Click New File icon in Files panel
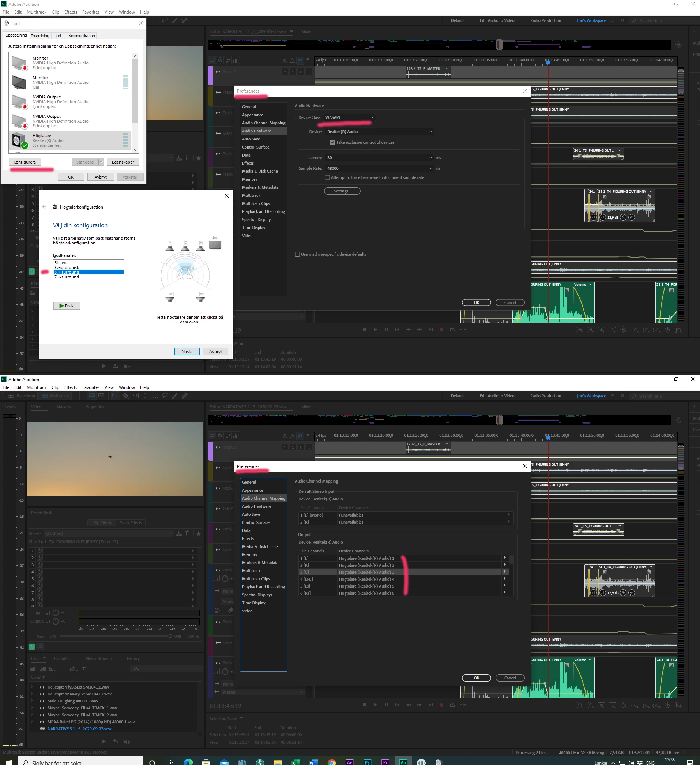Image resolution: width=700 pixels, height=765 pixels. pyautogui.click(x=53, y=669)
